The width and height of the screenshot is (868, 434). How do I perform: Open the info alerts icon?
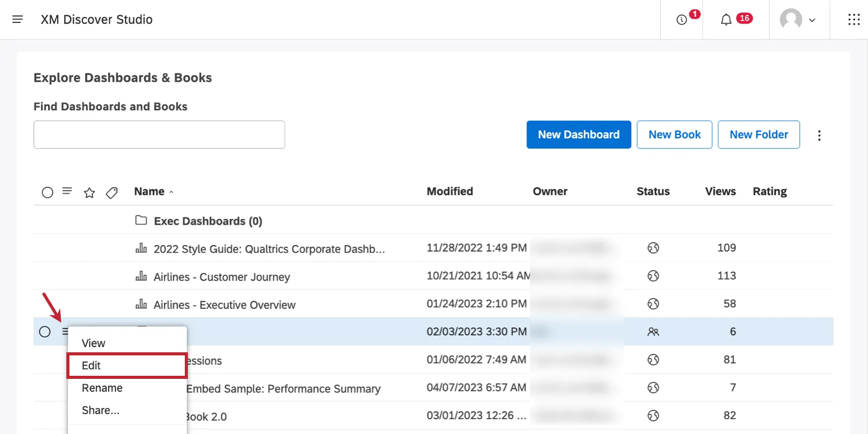(681, 20)
